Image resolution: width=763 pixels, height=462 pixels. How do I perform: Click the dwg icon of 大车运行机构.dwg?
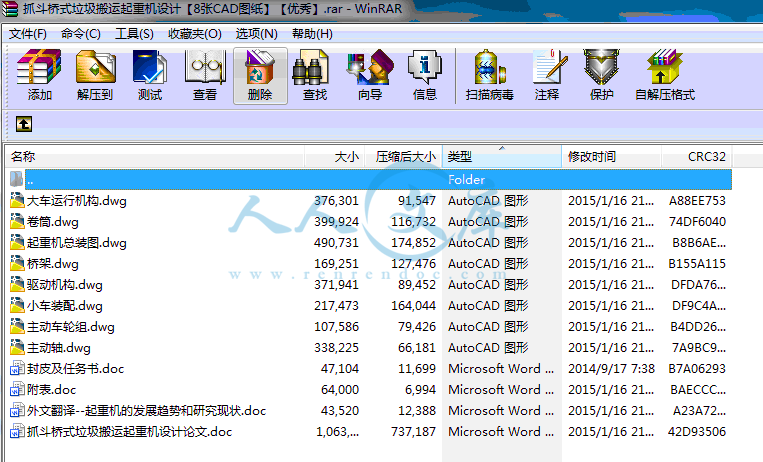point(17,200)
